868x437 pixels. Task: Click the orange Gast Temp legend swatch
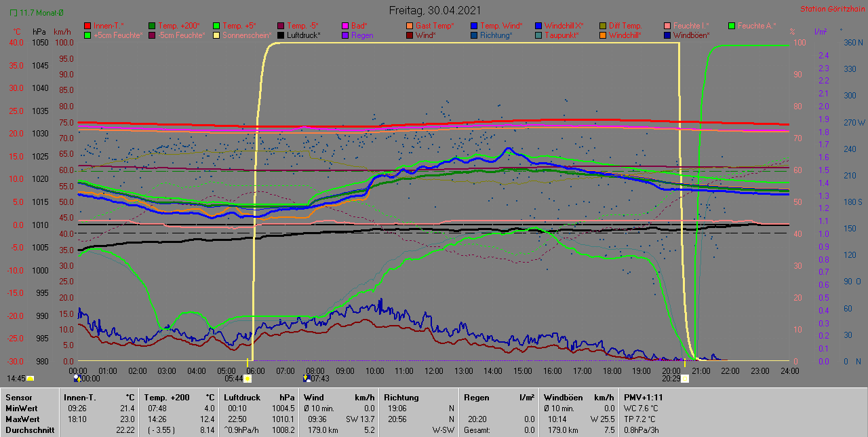point(410,26)
